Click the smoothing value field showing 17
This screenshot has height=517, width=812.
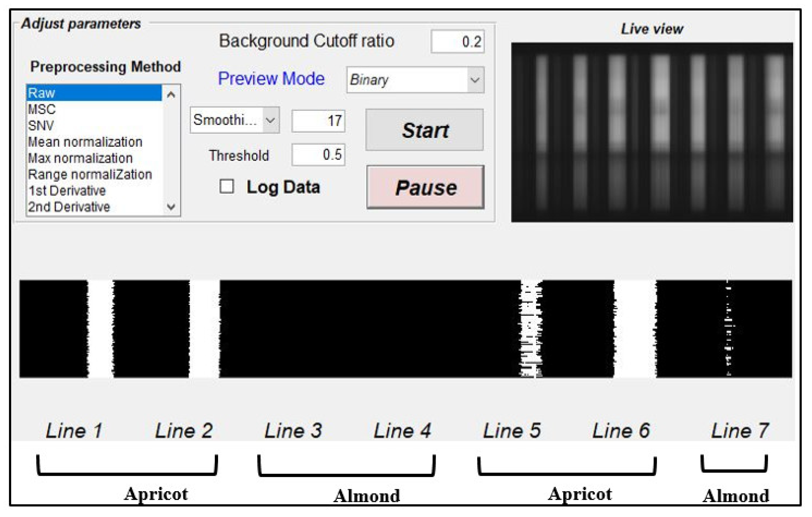[x=318, y=121]
